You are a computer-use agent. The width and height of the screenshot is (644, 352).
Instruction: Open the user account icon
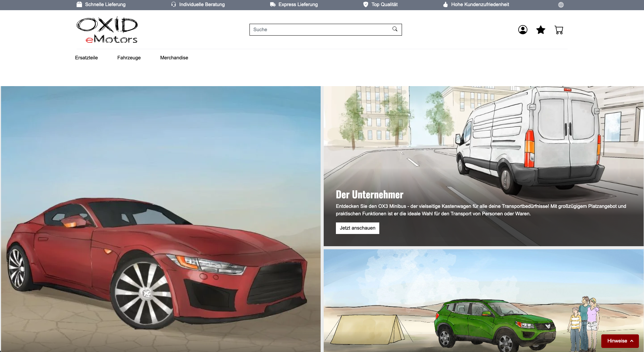[x=523, y=30]
